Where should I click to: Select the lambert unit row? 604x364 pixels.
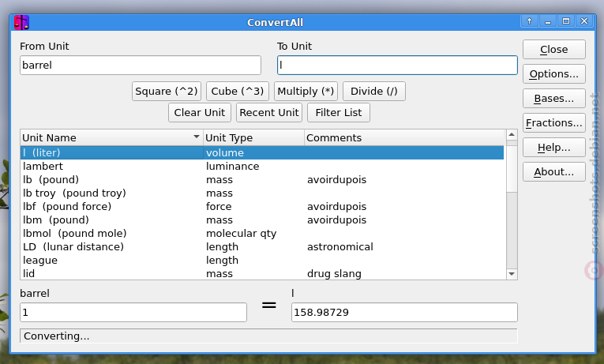(262, 167)
